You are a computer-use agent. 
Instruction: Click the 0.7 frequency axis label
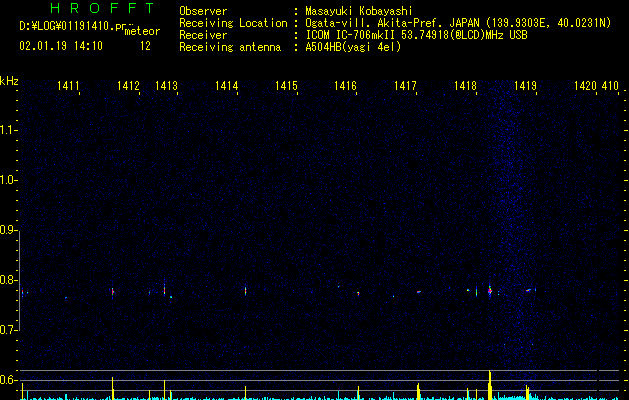click(8, 330)
